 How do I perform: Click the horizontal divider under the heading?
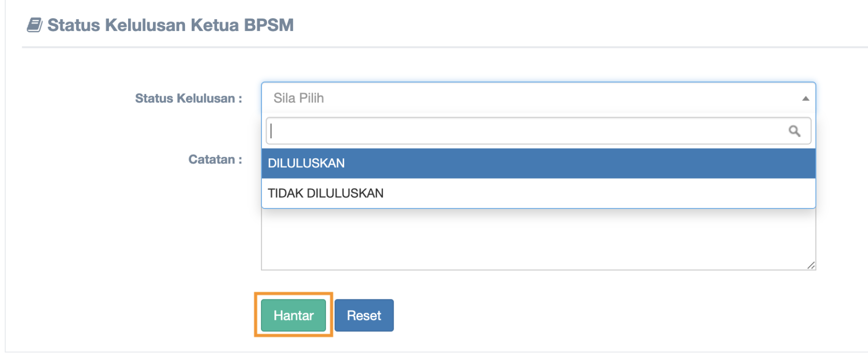[434, 47]
